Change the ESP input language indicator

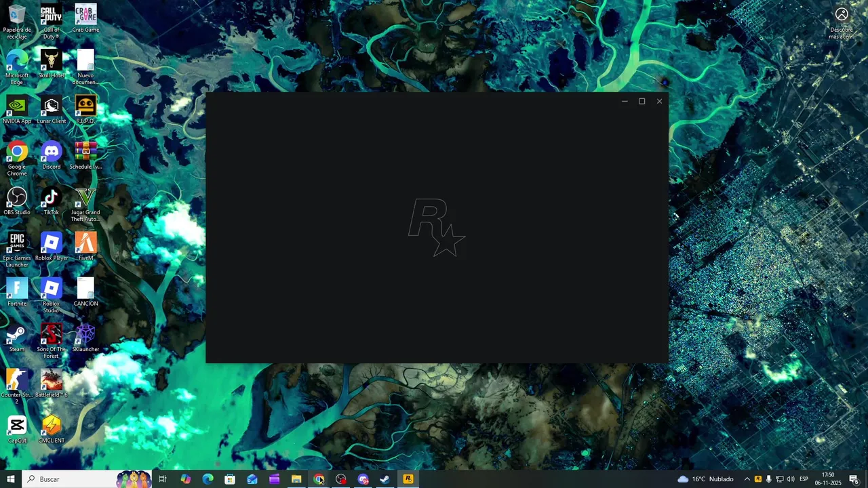pyautogui.click(x=804, y=479)
